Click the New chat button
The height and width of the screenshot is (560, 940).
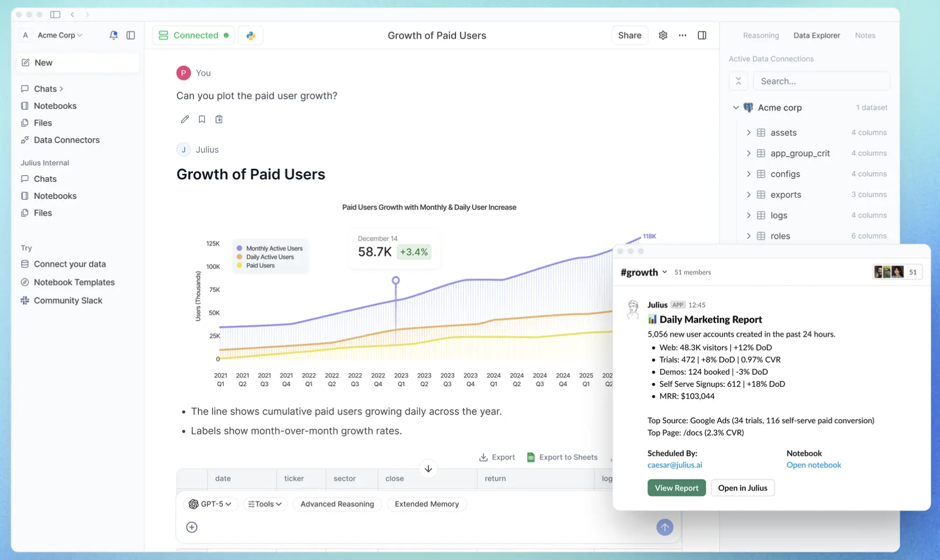78,62
